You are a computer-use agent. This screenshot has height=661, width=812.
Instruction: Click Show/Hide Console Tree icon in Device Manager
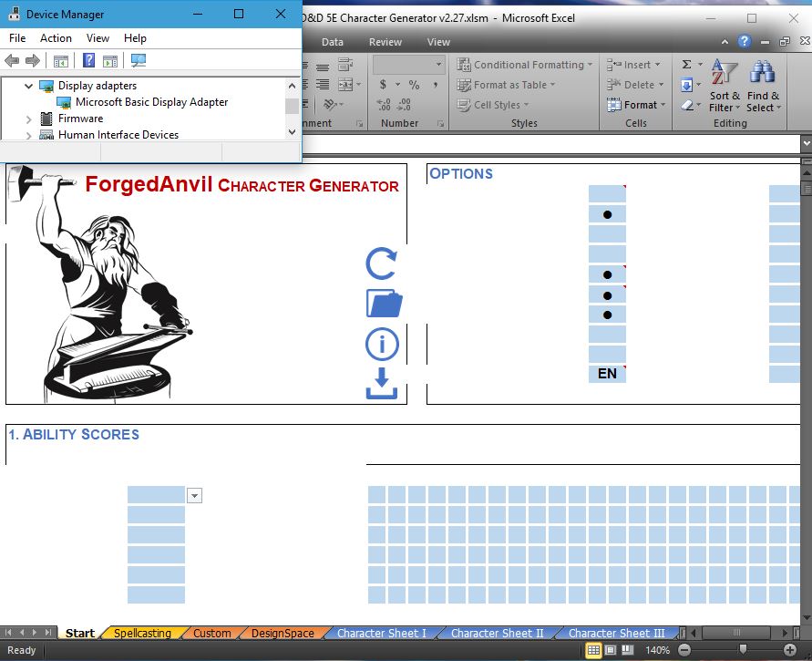coord(60,61)
